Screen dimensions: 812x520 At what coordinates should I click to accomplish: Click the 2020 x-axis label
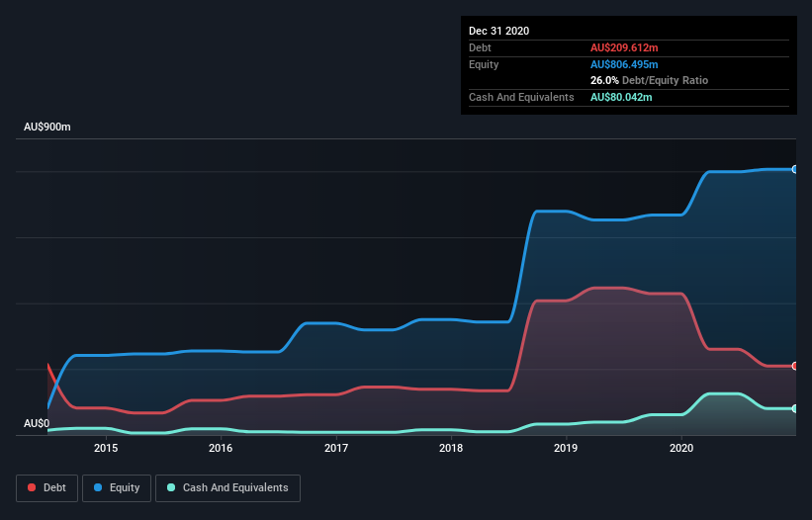tap(681, 448)
